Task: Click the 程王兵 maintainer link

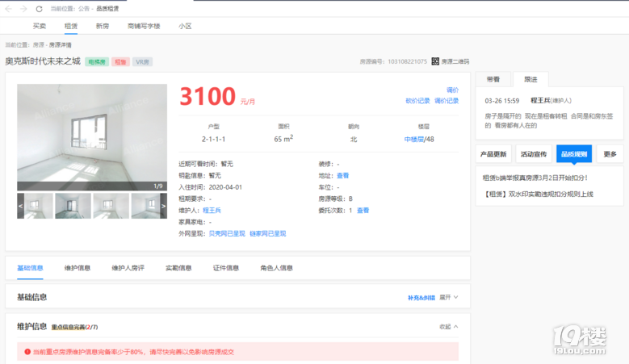Action: coord(212,210)
